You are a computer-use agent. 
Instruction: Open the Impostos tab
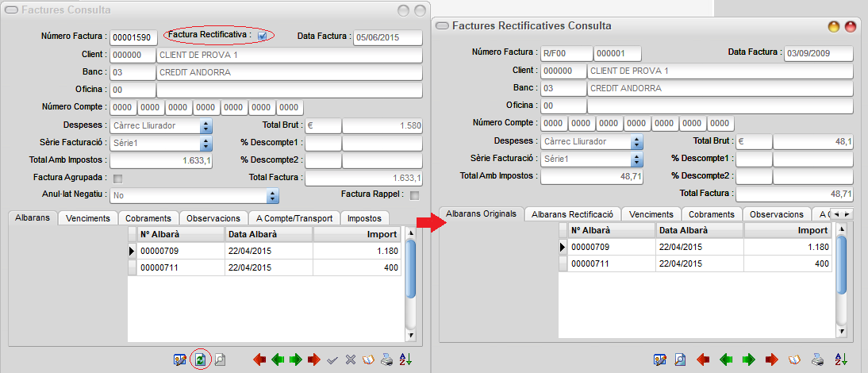point(365,218)
